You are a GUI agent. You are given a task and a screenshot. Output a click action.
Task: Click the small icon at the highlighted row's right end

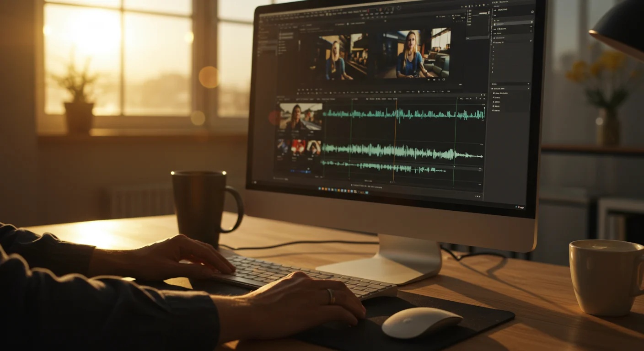[x=531, y=22]
